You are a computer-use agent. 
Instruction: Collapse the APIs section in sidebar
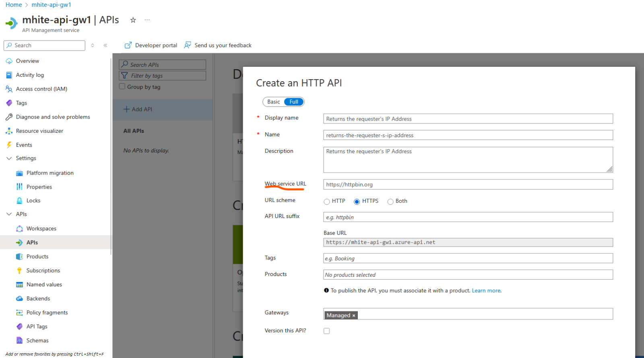pos(9,214)
